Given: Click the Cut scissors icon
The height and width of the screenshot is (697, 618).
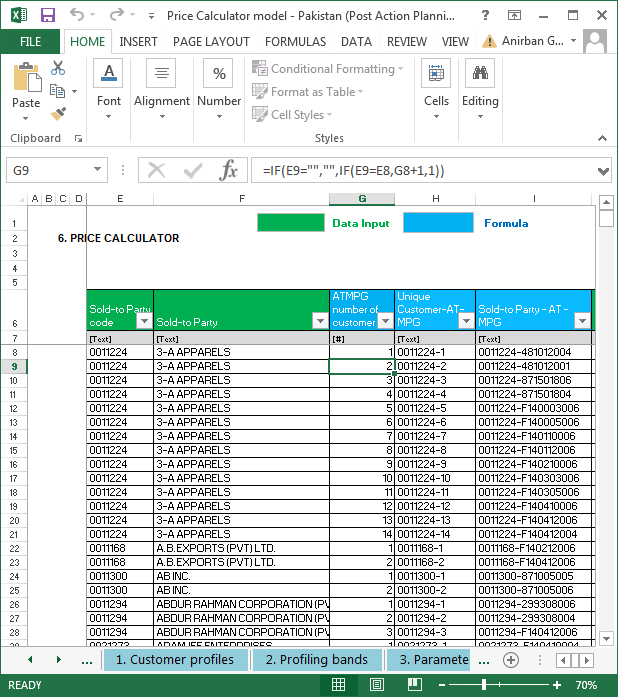Looking at the screenshot, I should tap(58, 68).
